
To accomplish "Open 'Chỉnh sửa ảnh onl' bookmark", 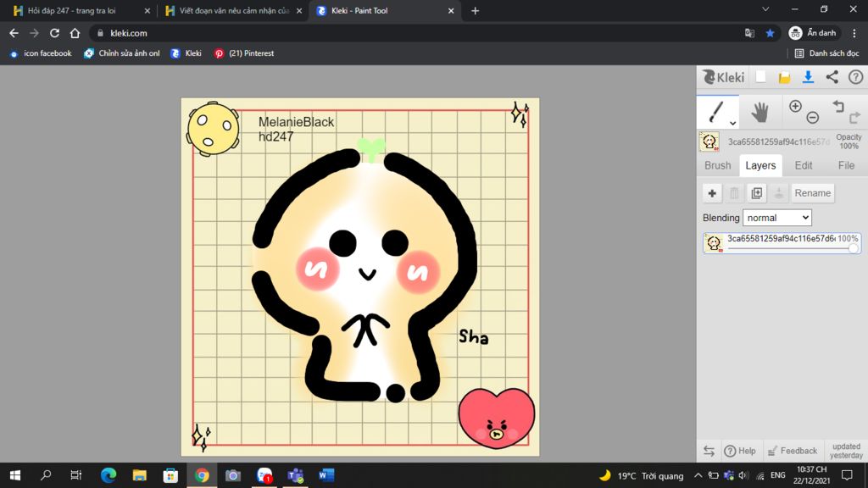I will 122,53.
